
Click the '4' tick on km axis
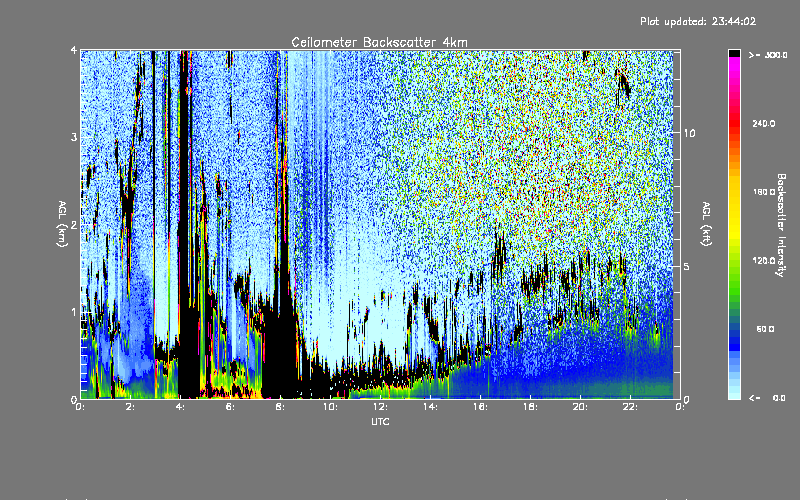(x=74, y=51)
